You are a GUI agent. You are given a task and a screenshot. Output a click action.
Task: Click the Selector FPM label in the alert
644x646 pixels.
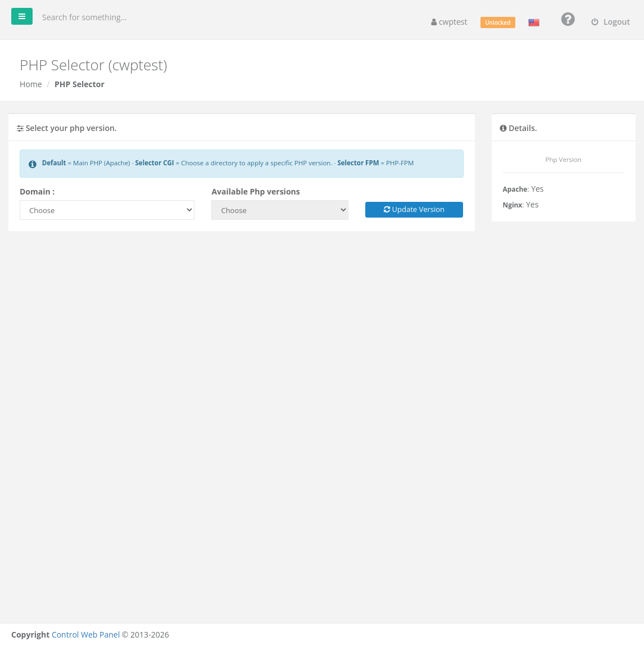tap(358, 162)
